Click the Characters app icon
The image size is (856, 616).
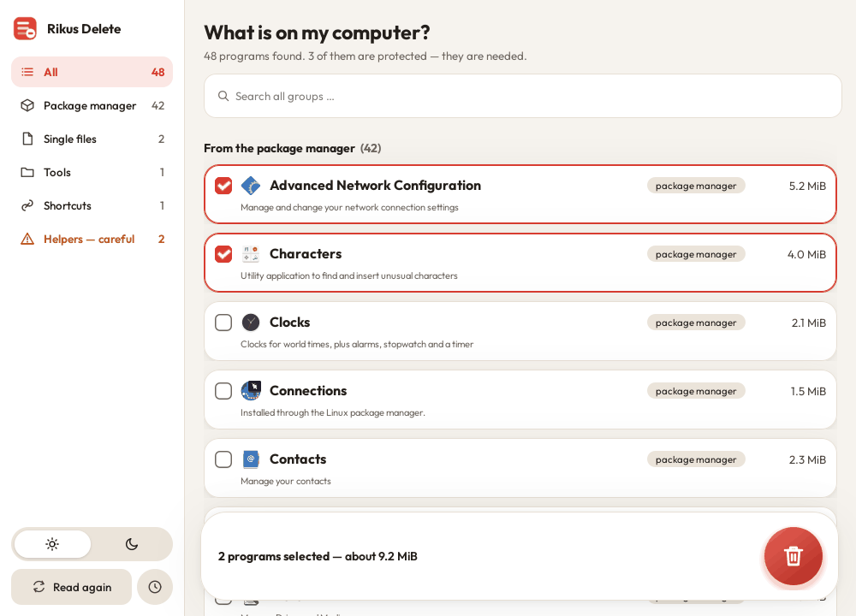point(251,254)
